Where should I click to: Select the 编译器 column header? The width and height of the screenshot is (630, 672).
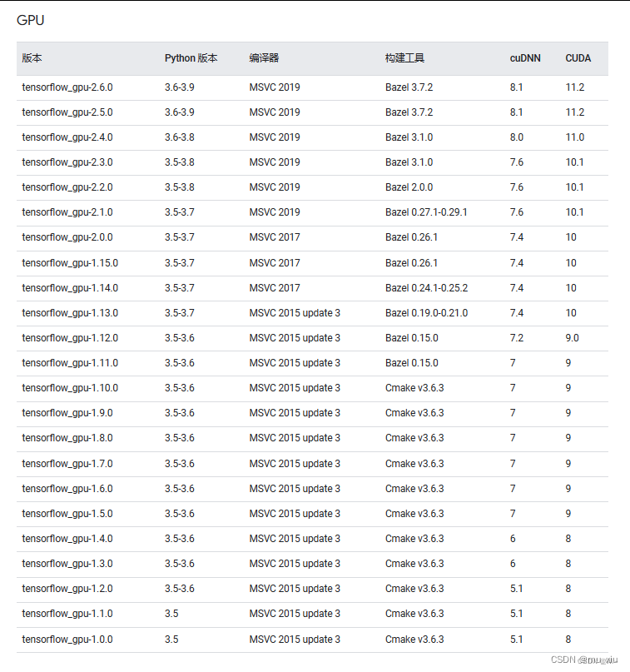pyautogui.click(x=264, y=57)
